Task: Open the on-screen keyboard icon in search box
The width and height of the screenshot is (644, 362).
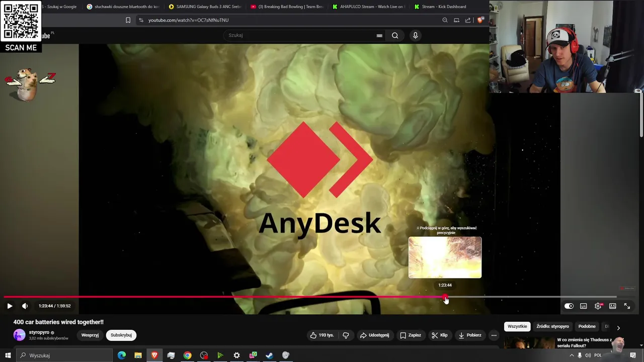Action: pos(379,36)
